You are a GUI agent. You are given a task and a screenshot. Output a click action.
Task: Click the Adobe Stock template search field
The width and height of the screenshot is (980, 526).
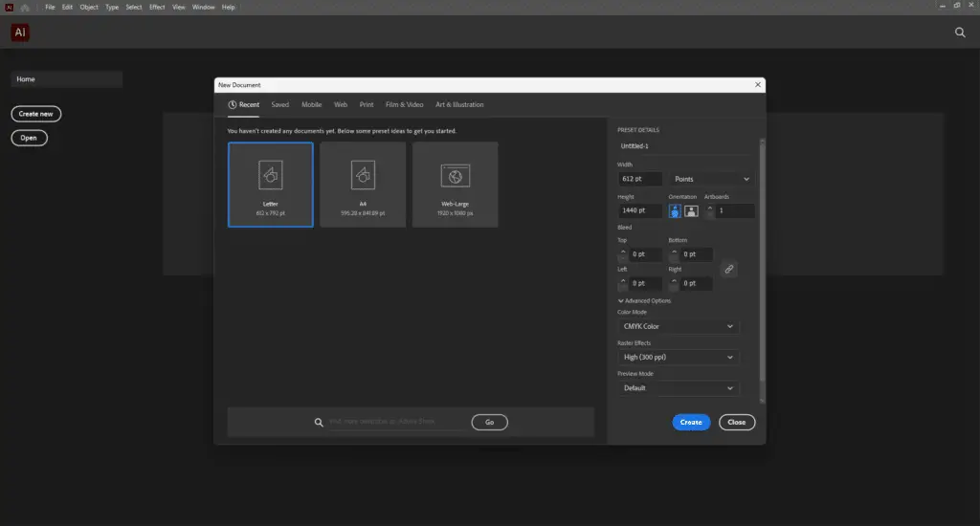pos(397,423)
